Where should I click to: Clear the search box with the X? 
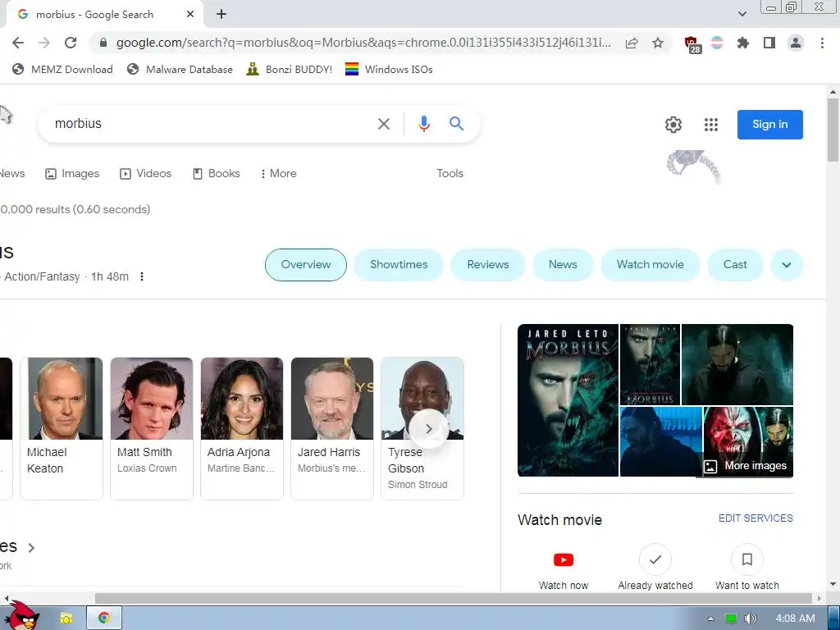[384, 125]
